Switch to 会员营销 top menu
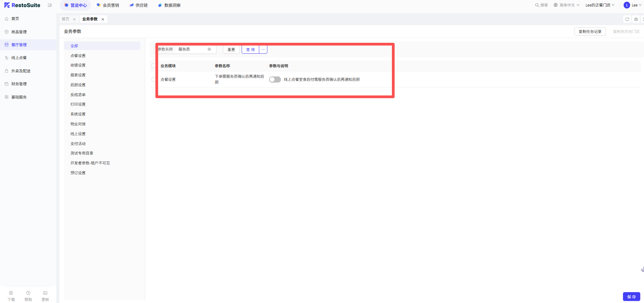Image resolution: width=644 pixels, height=303 pixels. [108, 5]
